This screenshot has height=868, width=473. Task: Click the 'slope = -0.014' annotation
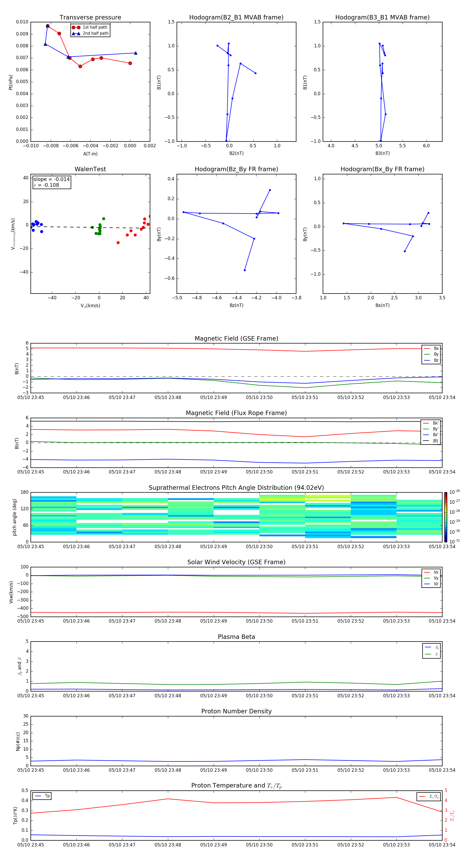click(x=52, y=179)
